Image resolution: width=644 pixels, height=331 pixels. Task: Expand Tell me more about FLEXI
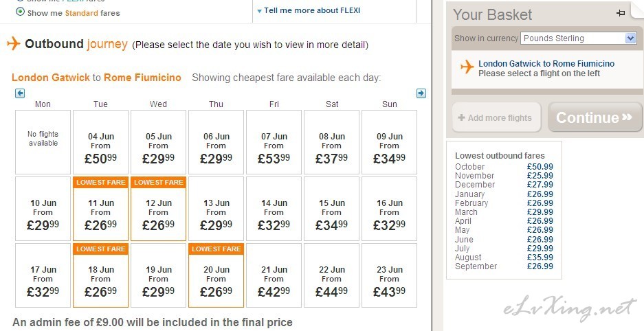[309, 11]
